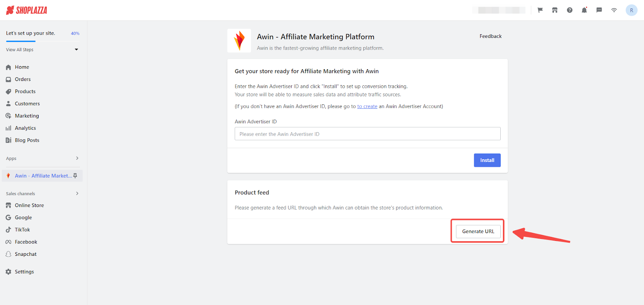The height and width of the screenshot is (305, 644).
Task: Click the 40% setup progress bar
Action: [x=43, y=41]
